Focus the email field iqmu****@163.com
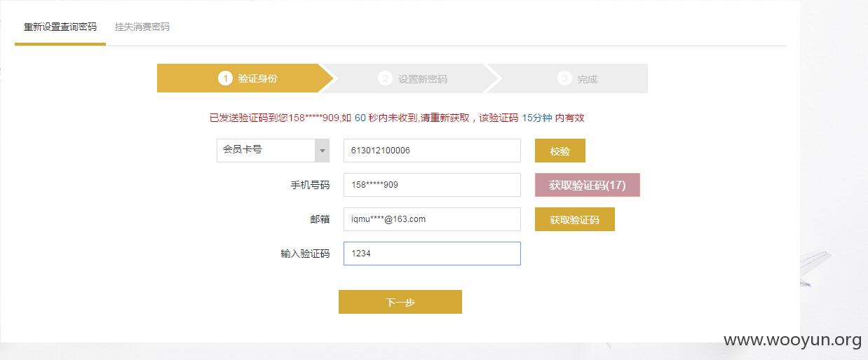 [432, 219]
